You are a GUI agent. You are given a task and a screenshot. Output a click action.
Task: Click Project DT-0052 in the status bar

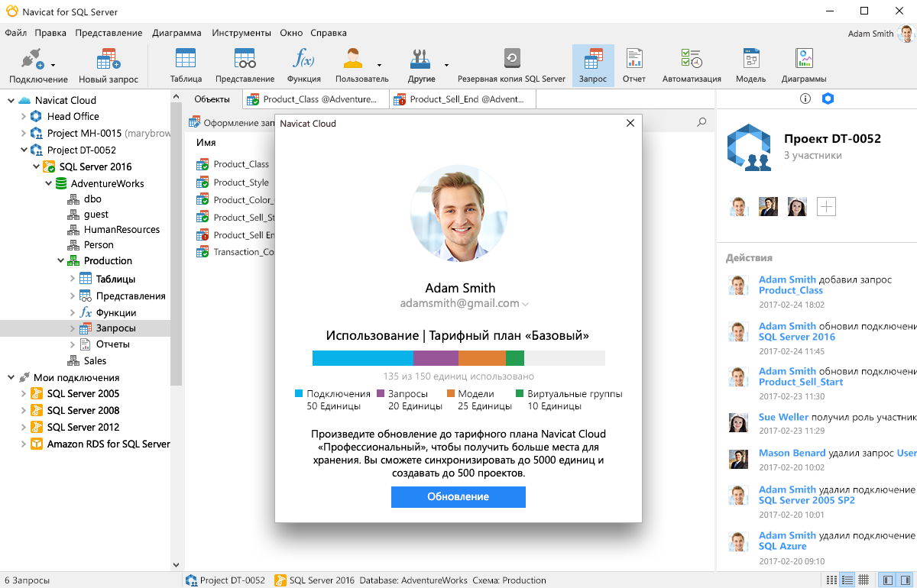226,580
